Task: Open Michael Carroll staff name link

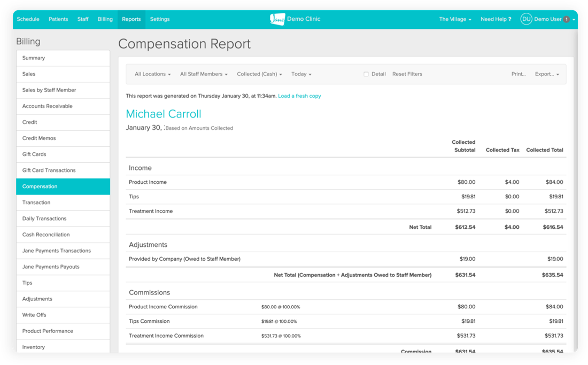Action: [164, 114]
